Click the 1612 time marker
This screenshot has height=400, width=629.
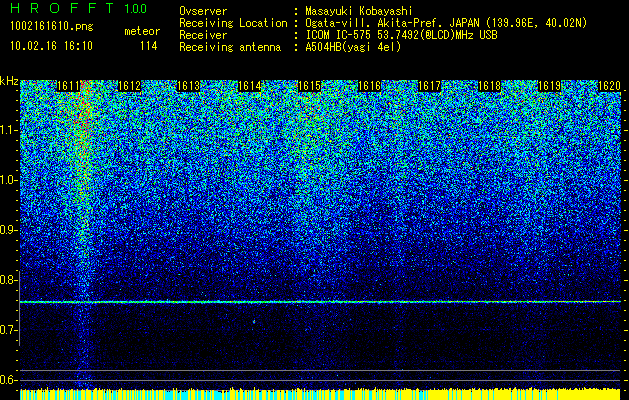pos(129,86)
